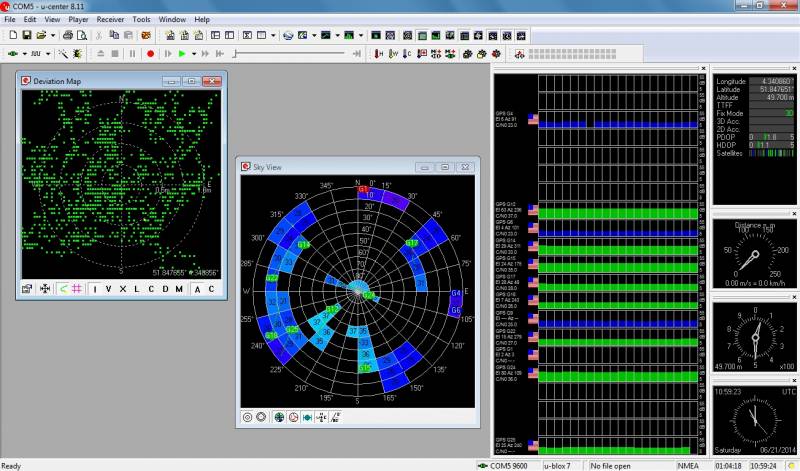Image resolution: width=800 pixels, height=471 pixels.
Task: Click the red Record button
Action: tap(150, 54)
